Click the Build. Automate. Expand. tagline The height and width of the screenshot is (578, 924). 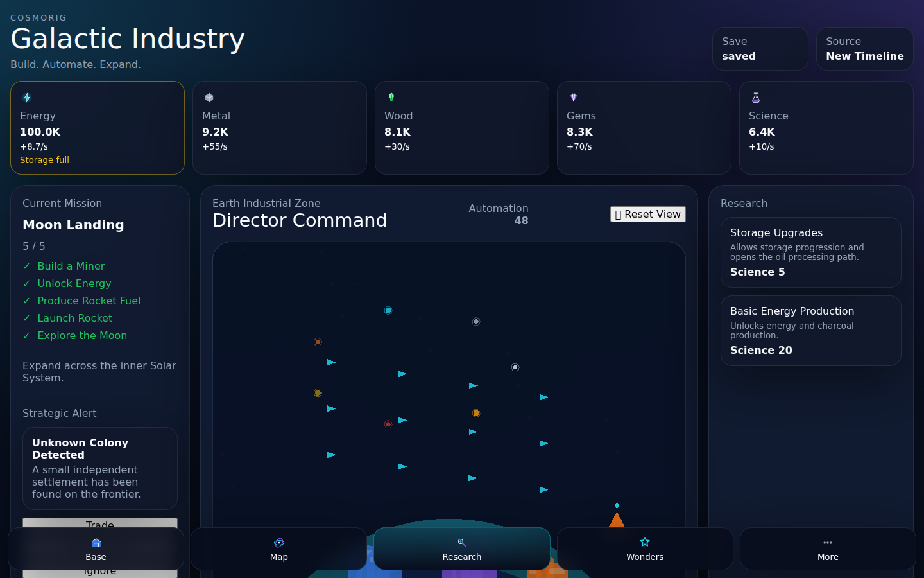[x=76, y=64]
